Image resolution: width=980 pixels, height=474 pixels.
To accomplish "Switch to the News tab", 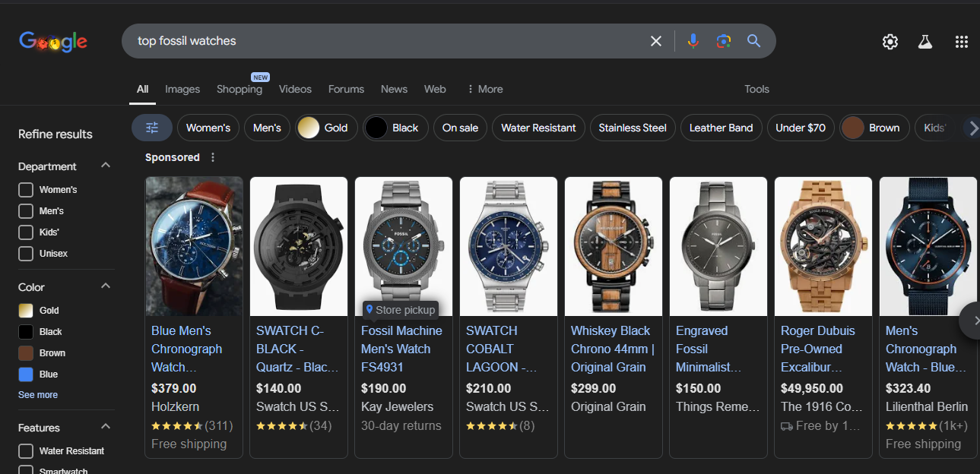I will [x=394, y=89].
